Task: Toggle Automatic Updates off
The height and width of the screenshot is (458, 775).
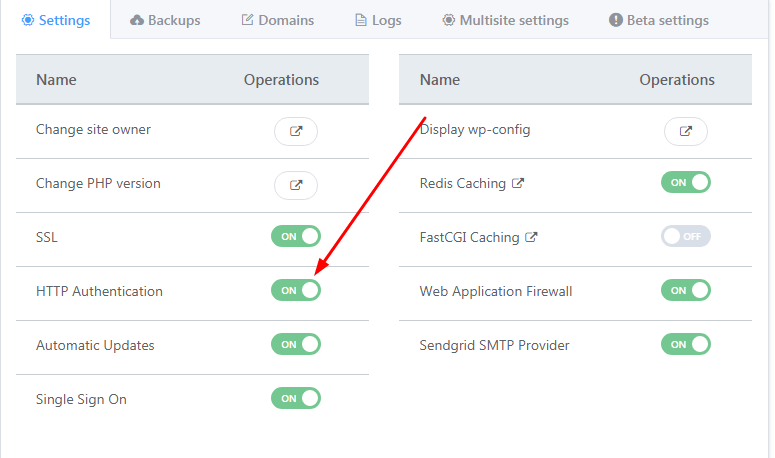Action: tap(296, 344)
